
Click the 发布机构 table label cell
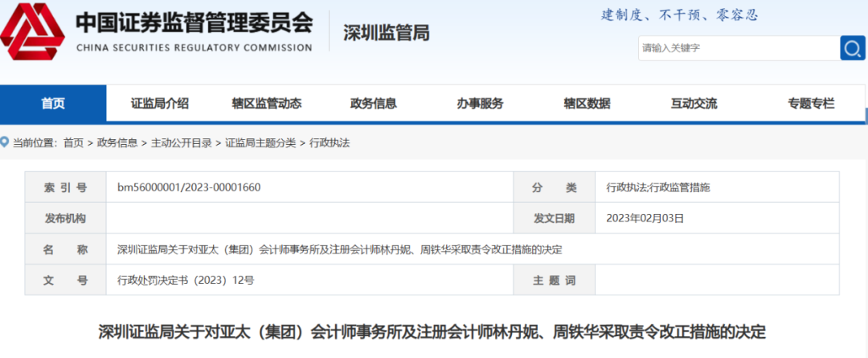point(65,218)
